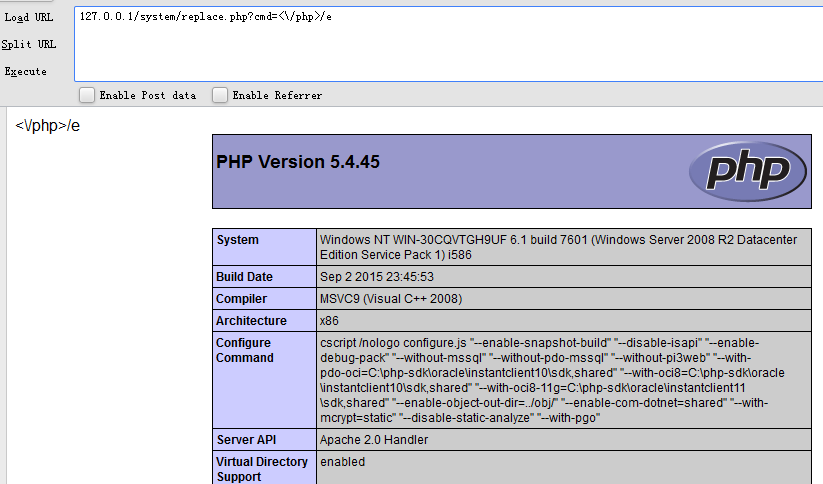Click the 'Configure Command' row label
The image size is (823, 484).
point(245,350)
